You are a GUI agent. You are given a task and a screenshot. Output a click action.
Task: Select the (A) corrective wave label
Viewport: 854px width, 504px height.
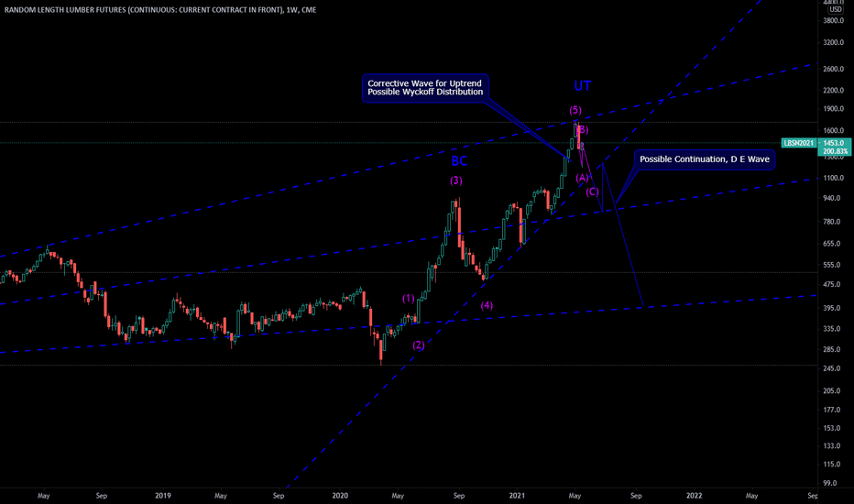point(582,178)
